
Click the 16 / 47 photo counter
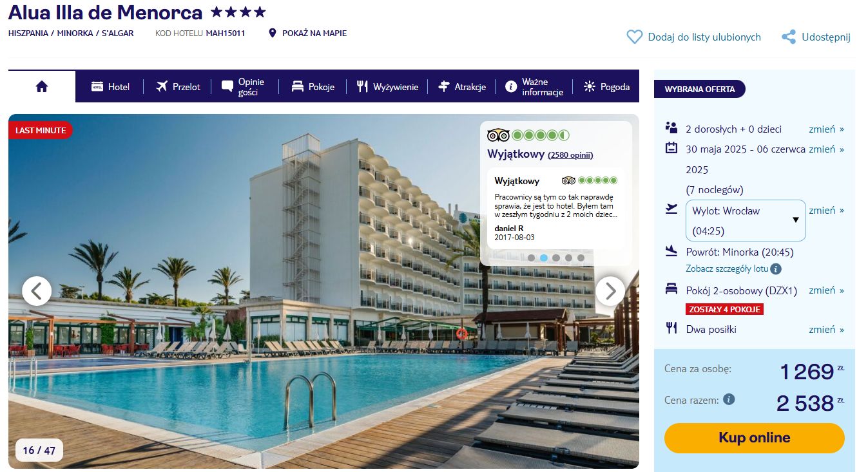(x=39, y=450)
